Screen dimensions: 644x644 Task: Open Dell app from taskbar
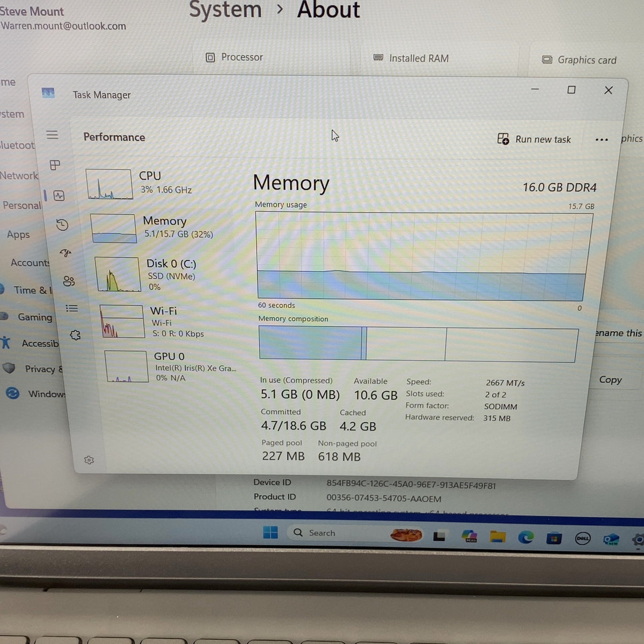(x=583, y=538)
